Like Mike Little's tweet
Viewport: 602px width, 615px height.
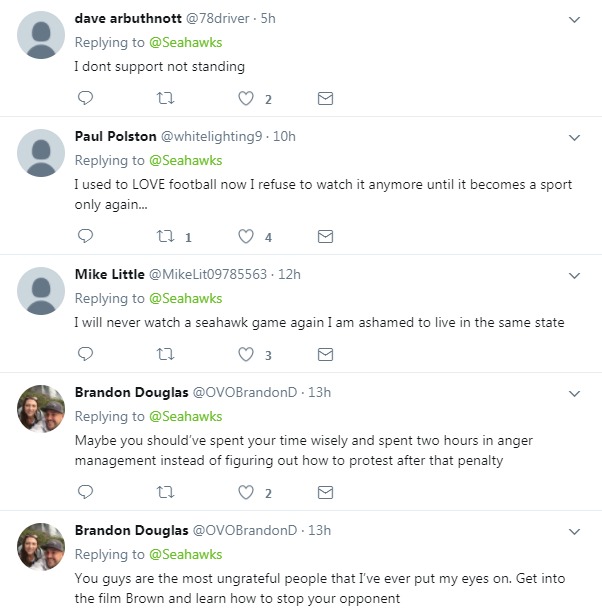[x=245, y=353]
